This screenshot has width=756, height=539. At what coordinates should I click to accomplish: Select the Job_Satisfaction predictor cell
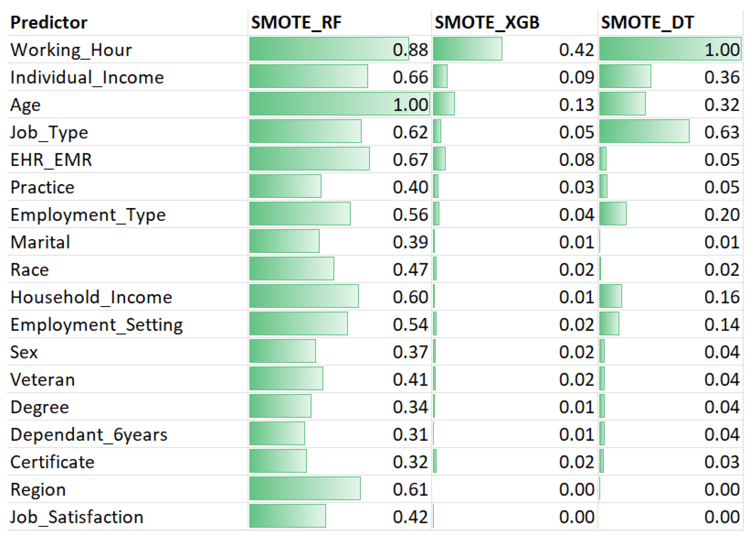coord(77,517)
